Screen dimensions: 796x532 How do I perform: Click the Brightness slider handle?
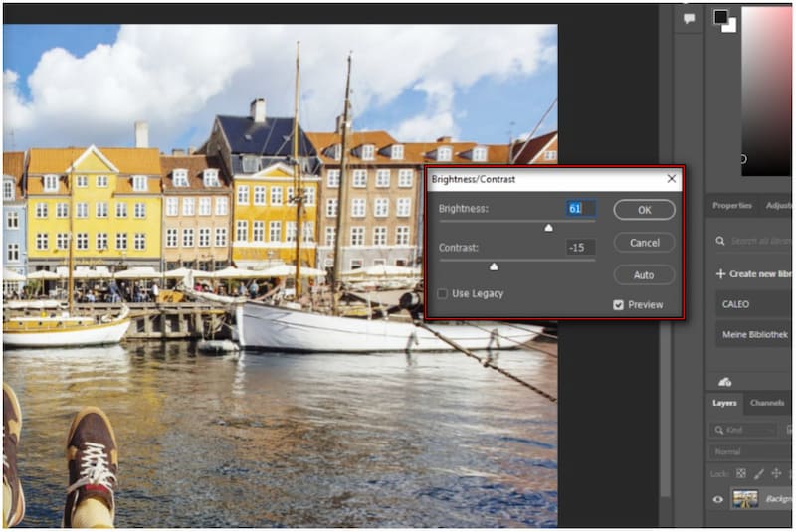click(549, 228)
